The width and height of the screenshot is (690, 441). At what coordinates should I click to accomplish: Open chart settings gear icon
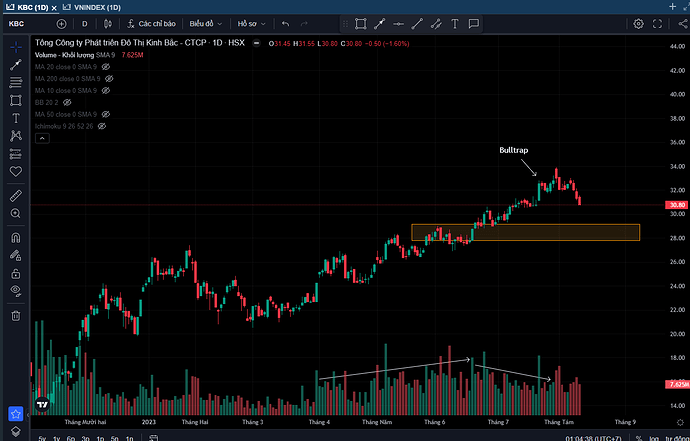tap(638, 24)
